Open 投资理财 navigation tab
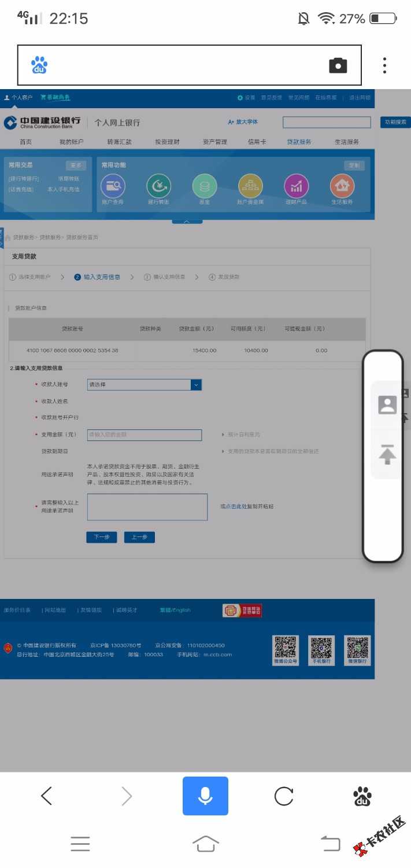The image size is (411, 868). [x=167, y=142]
